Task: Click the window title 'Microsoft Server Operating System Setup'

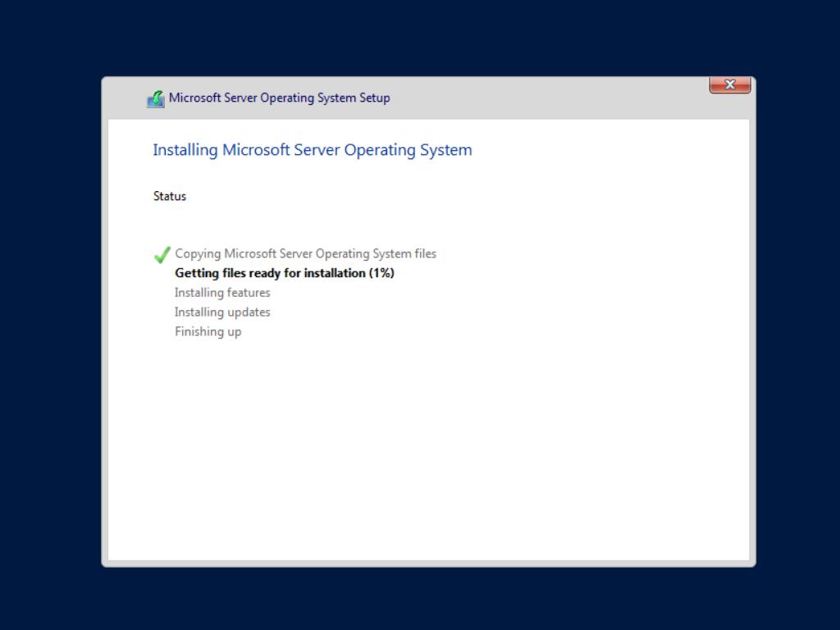Action: [x=279, y=98]
